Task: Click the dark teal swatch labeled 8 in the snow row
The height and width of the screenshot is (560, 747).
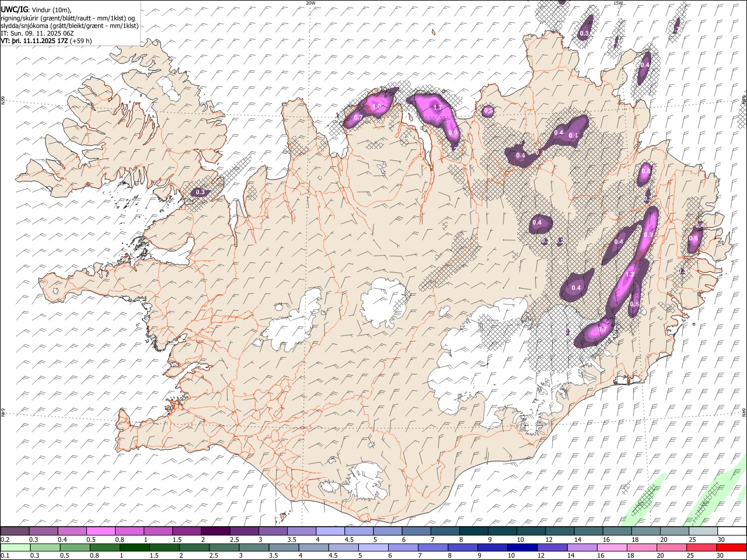Action: coord(473,531)
